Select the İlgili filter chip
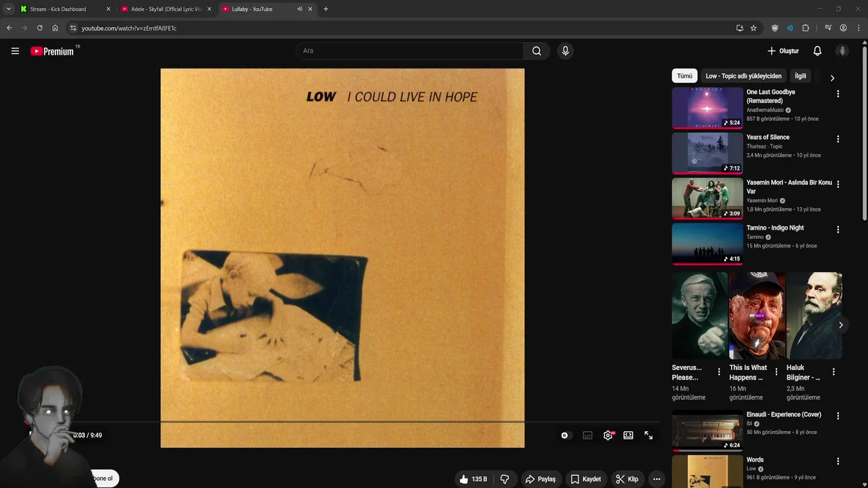This screenshot has height=488, width=868. pyautogui.click(x=801, y=76)
